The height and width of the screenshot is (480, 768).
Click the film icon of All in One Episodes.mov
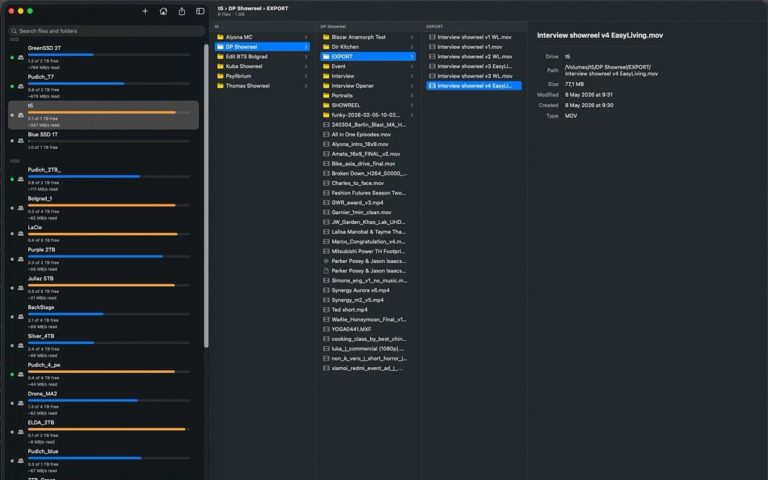click(326, 134)
